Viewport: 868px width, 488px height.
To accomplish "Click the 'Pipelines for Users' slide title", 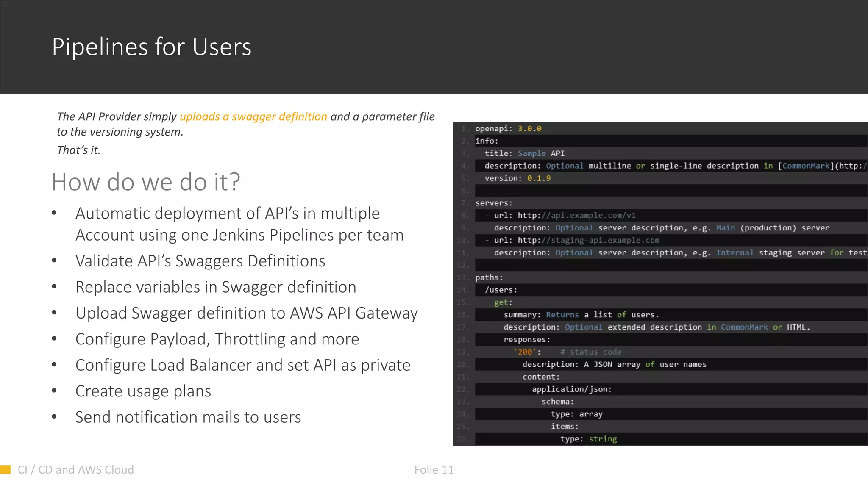I will (x=151, y=47).
